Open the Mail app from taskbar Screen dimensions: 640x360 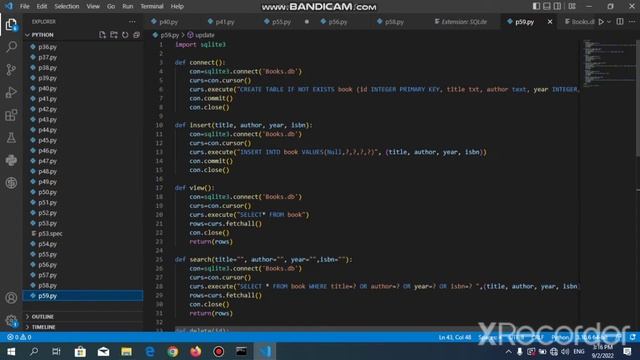[103, 351]
